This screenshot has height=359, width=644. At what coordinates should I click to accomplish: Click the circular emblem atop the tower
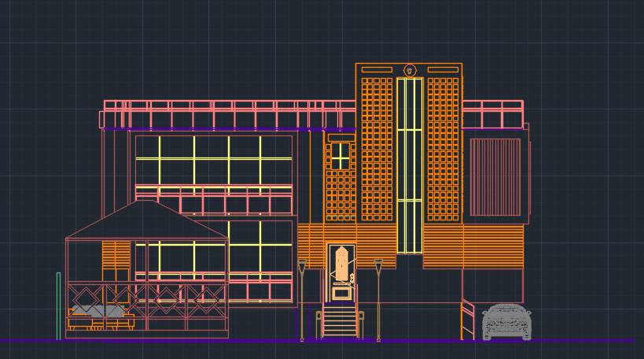coord(409,71)
